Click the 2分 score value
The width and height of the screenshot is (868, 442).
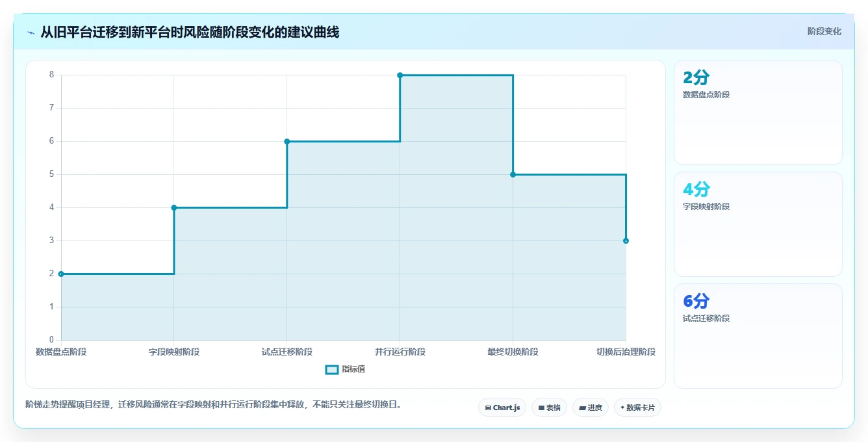coord(696,77)
